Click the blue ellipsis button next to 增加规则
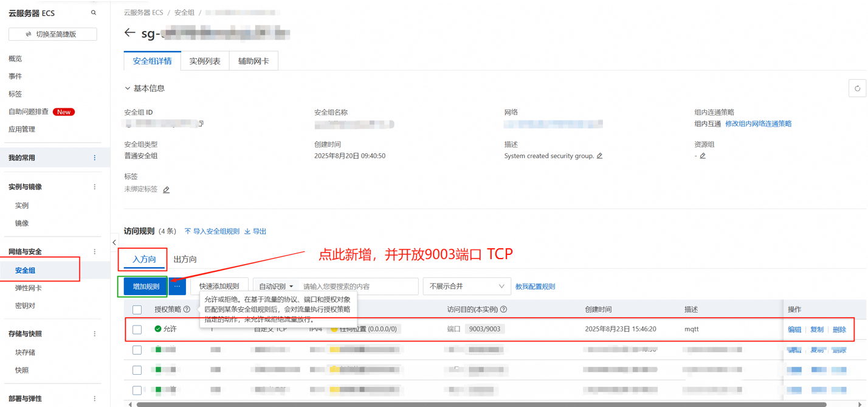 [x=177, y=286]
